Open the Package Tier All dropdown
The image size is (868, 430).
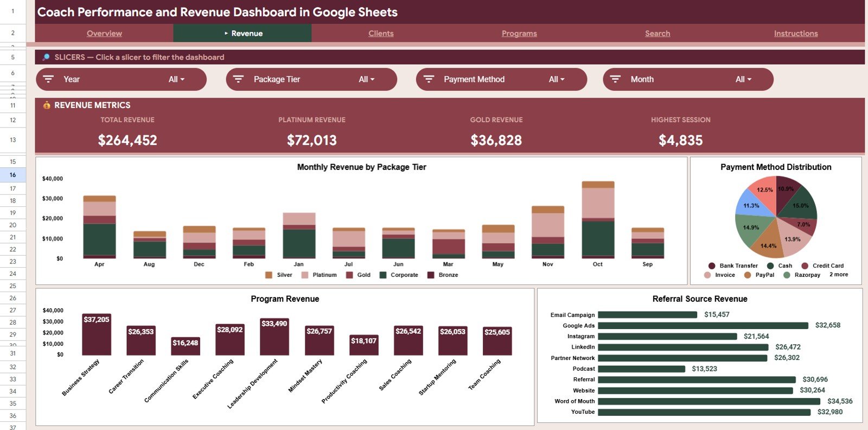click(x=367, y=79)
